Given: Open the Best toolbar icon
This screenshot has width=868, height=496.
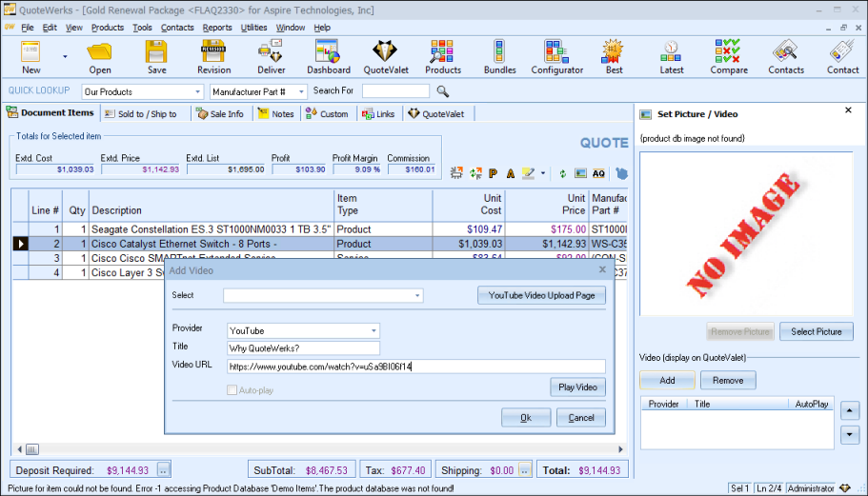Looking at the screenshot, I should [614, 57].
